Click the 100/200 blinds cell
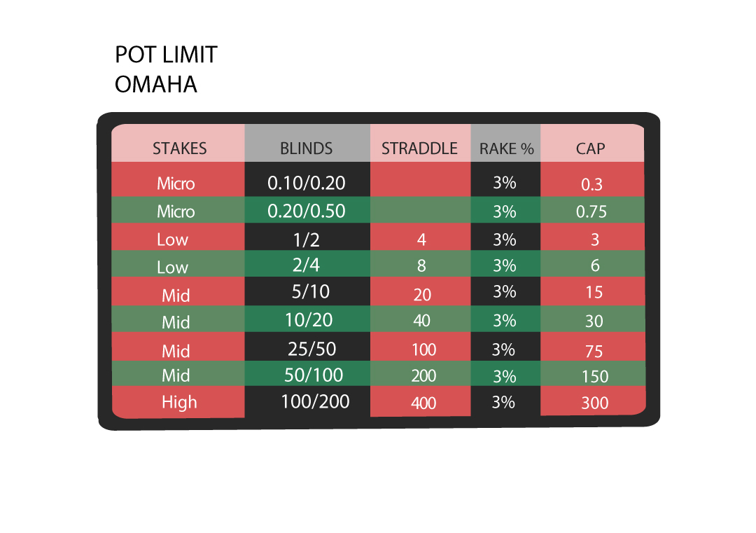756x533 pixels. [315, 401]
